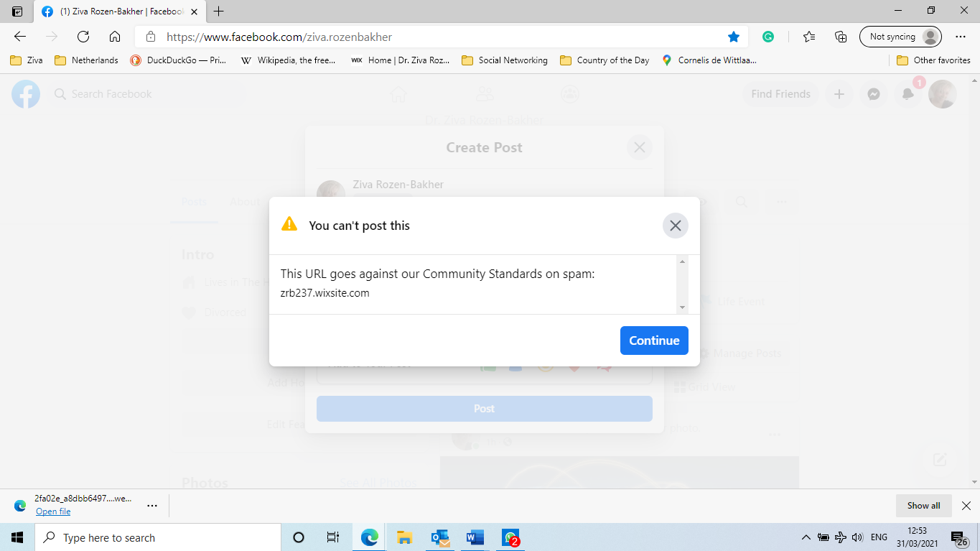980x551 pixels.
Task: Open the Facebook notifications bell
Action: 908,94
